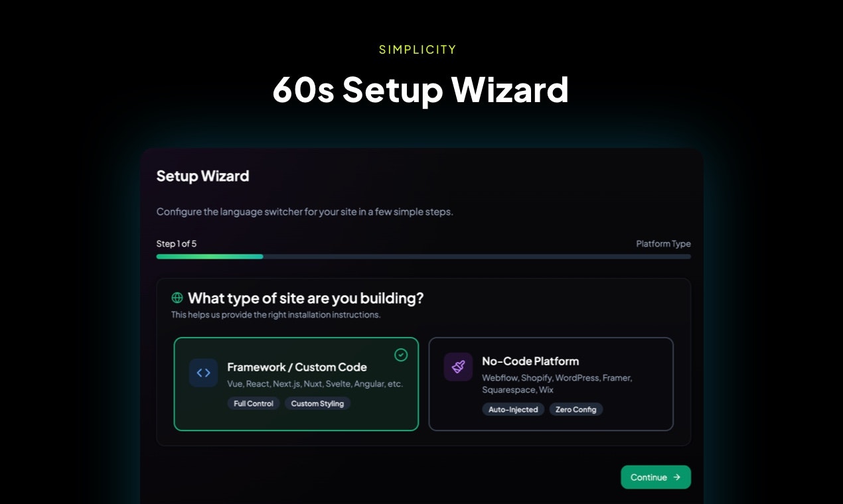Click the 60s Setup Wizard heading
The image size is (843, 504).
click(x=421, y=89)
